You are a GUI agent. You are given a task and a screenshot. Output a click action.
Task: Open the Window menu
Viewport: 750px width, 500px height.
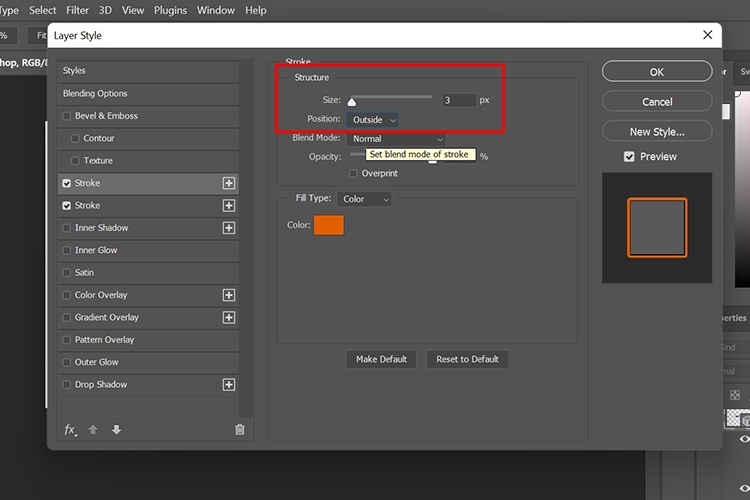click(x=216, y=10)
